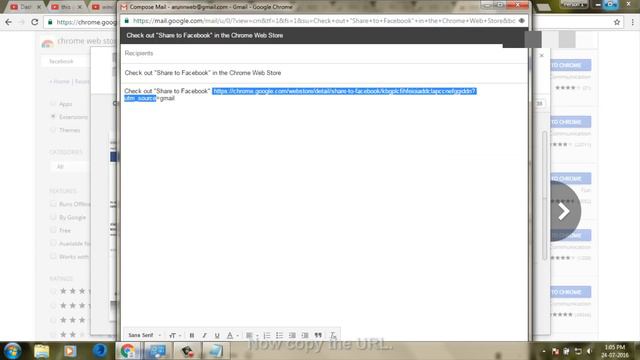Image resolution: width=640 pixels, height=360 pixels.
Task: Open the text size dropdown
Action: pyautogui.click(x=175, y=336)
